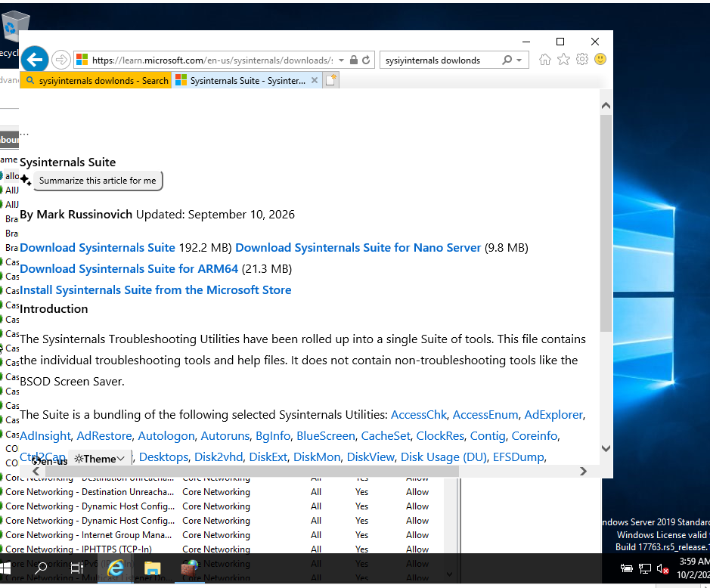Click the magnifier search icon in search box
This screenshot has width=710, height=588.
[507, 60]
